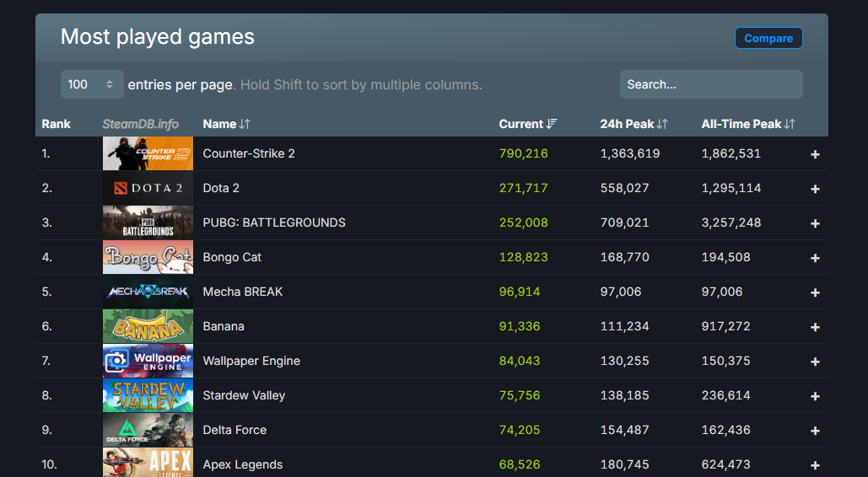This screenshot has width=868, height=477.
Task: Select the all-time peak value 3,257,248
Action: click(731, 222)
